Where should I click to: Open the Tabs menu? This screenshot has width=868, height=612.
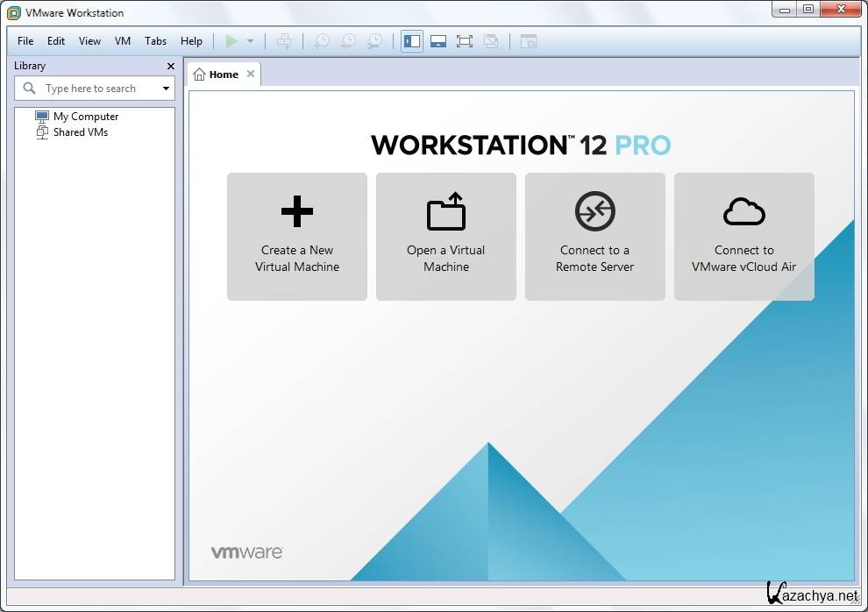pyautogui.click(x=155, y=41)
